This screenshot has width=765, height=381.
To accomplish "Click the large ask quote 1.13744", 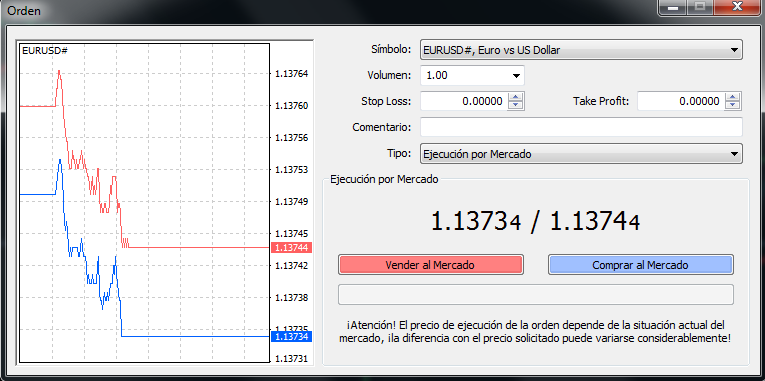I will pyautogui.click(x=595, y=221).
